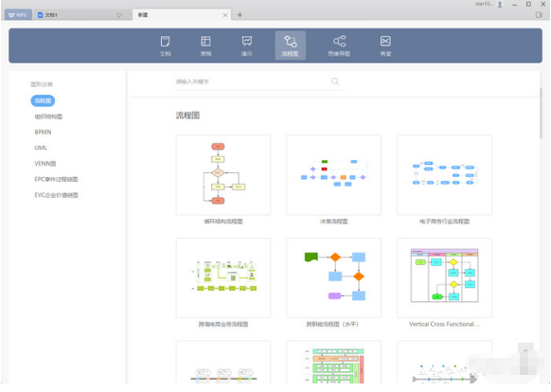Open the green architecture diagram template thumbnail
The image size is (551, 392).
coord(334,362)
